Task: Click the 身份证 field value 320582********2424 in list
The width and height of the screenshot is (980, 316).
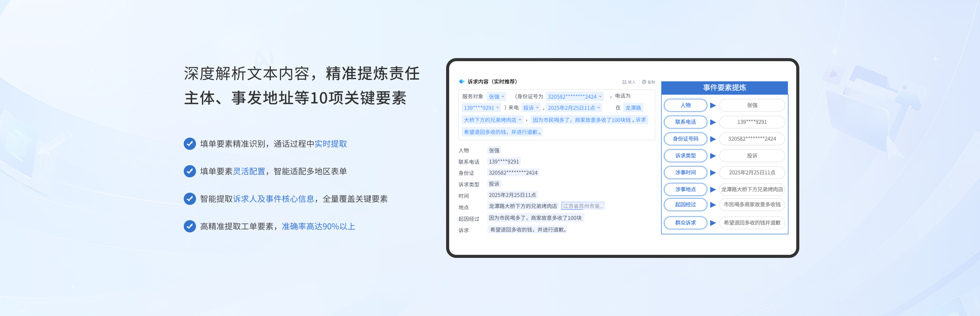Action: (x=513, y=173)
